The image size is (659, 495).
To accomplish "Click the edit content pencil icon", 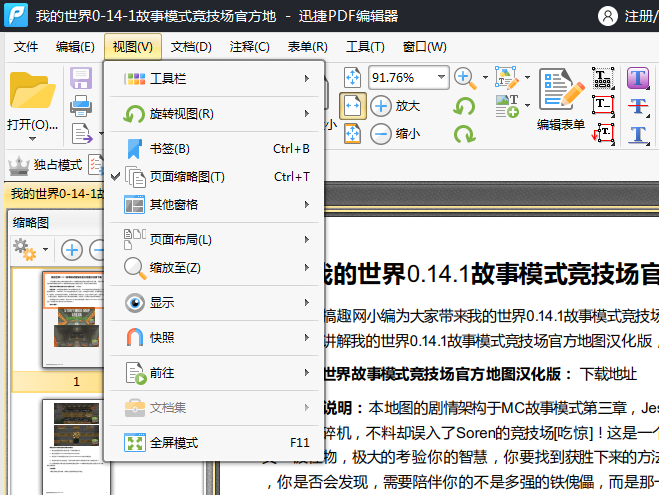I will 507,78.
